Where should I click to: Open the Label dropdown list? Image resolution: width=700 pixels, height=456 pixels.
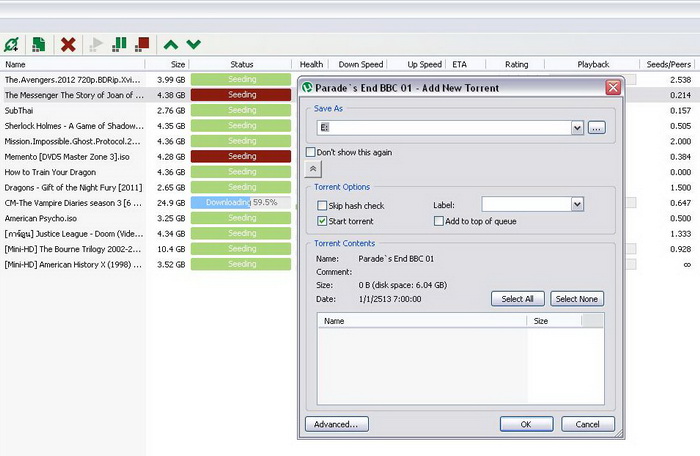pos(577,205)
